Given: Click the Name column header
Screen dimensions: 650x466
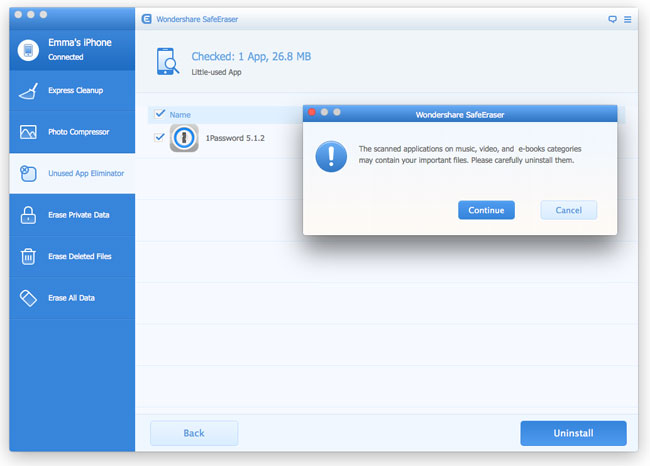Looking at the screenshot, I should tap(180, 115).
